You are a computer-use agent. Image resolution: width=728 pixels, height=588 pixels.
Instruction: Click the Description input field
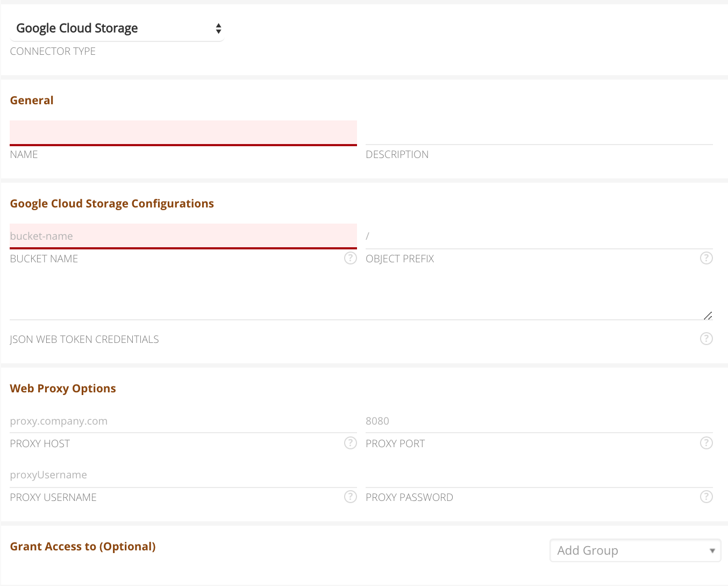click(539, 133)
